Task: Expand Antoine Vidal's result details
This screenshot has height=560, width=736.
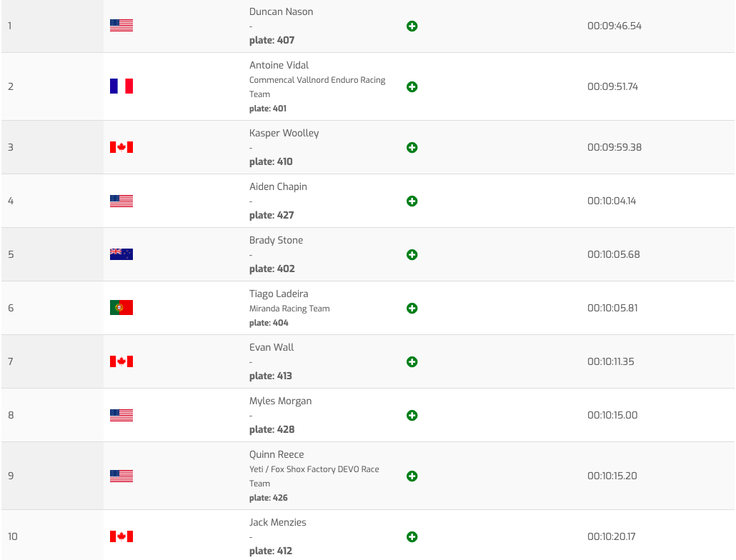Action: 412,87
